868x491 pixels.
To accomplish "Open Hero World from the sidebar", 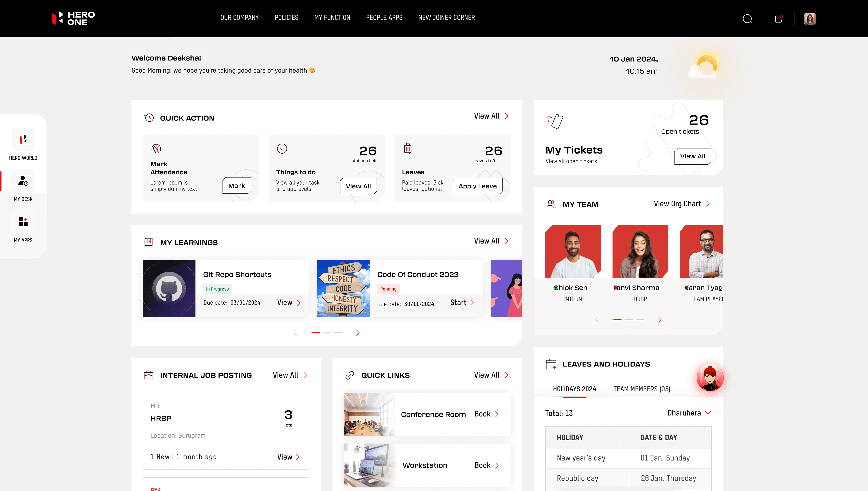I will pos(23,140).
